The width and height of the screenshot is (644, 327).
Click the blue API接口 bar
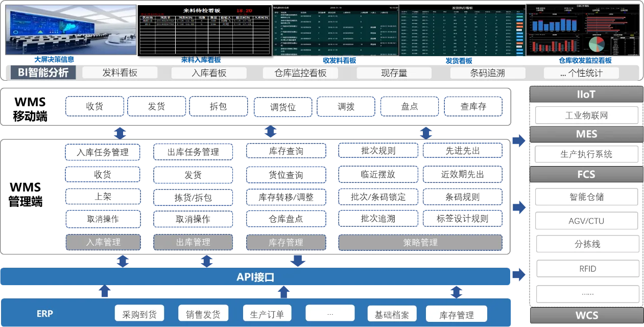(255, 277)
